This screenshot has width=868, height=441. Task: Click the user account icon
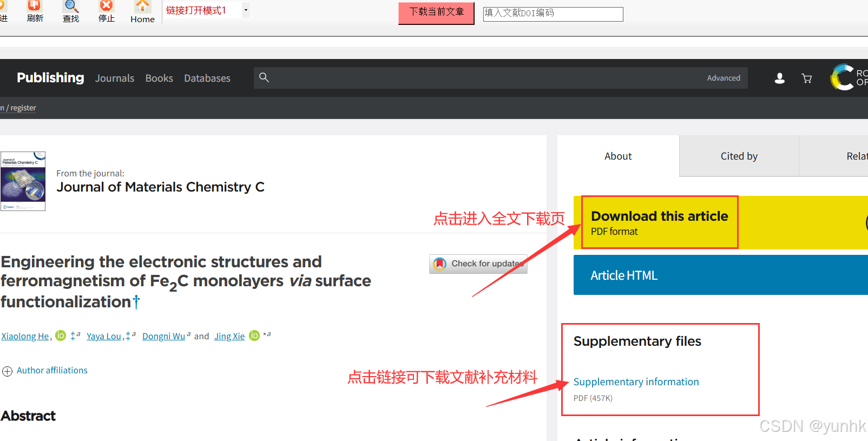tap(780, 78)
